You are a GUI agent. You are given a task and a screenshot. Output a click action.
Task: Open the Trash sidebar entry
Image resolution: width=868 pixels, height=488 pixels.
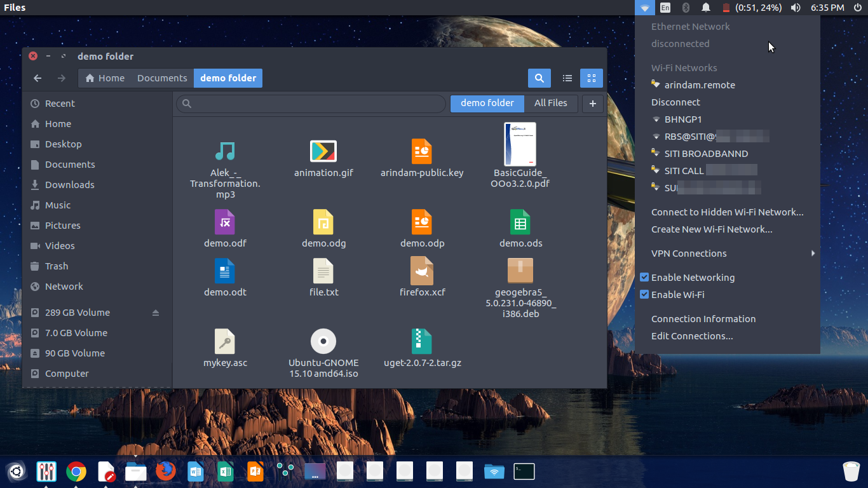(x=55, y=266)
